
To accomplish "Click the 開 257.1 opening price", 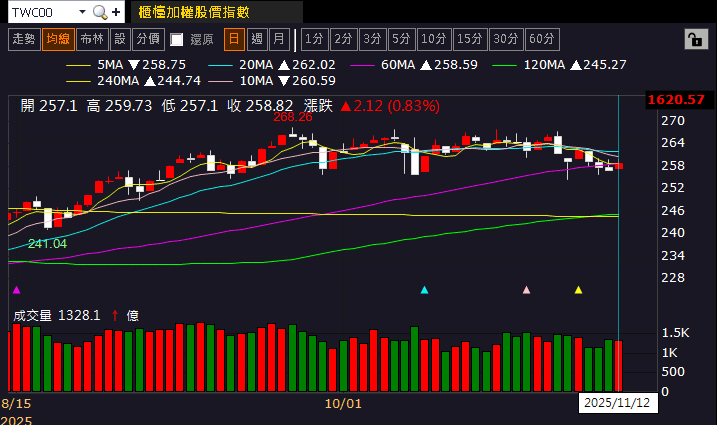I will coord(49,106).
